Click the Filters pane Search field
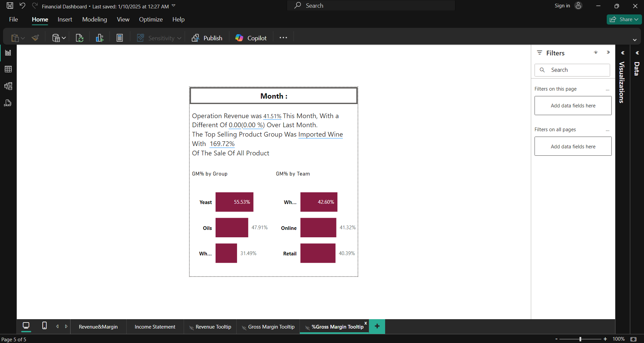 tap(572, 70)
